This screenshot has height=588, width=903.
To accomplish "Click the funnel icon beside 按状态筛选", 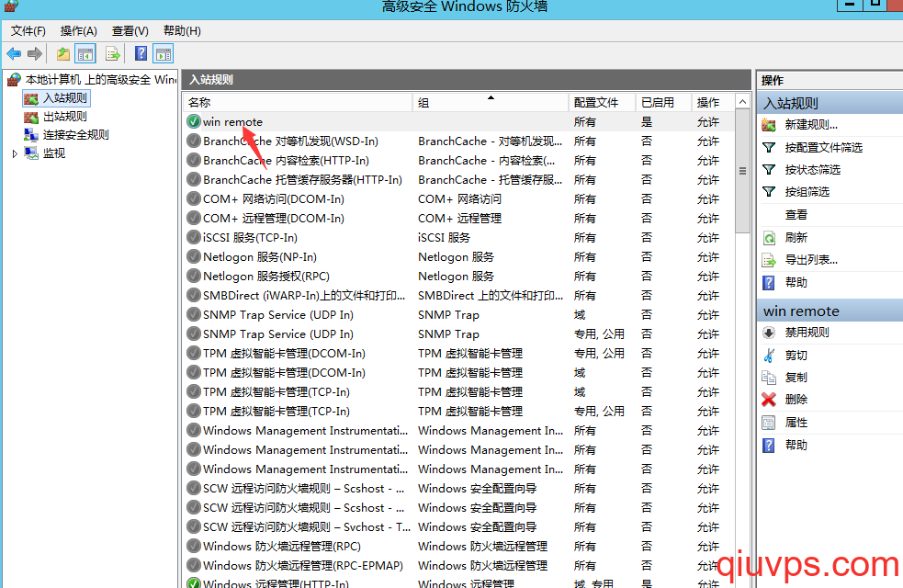I will click(769, 169).
